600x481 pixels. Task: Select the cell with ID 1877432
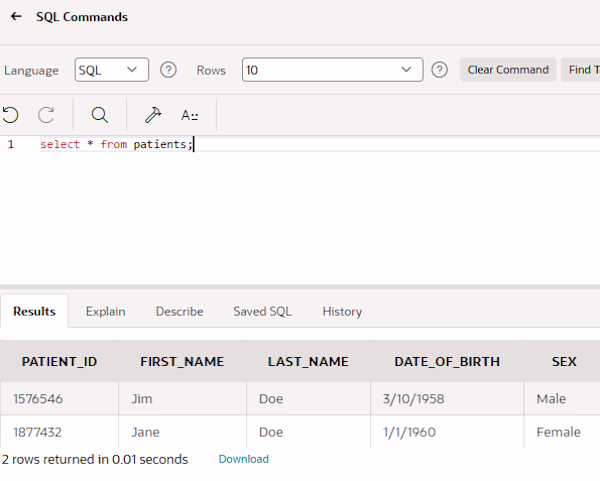click(59, 432)
